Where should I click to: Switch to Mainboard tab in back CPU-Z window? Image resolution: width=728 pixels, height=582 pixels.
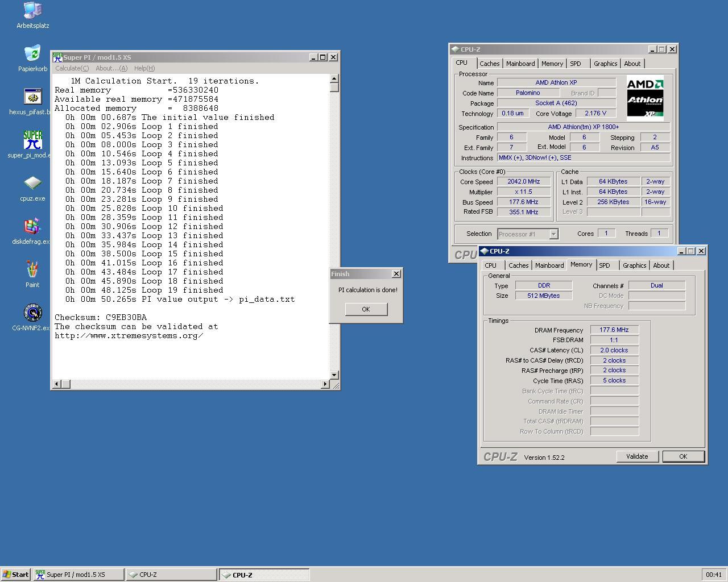(x=520, y=64)
